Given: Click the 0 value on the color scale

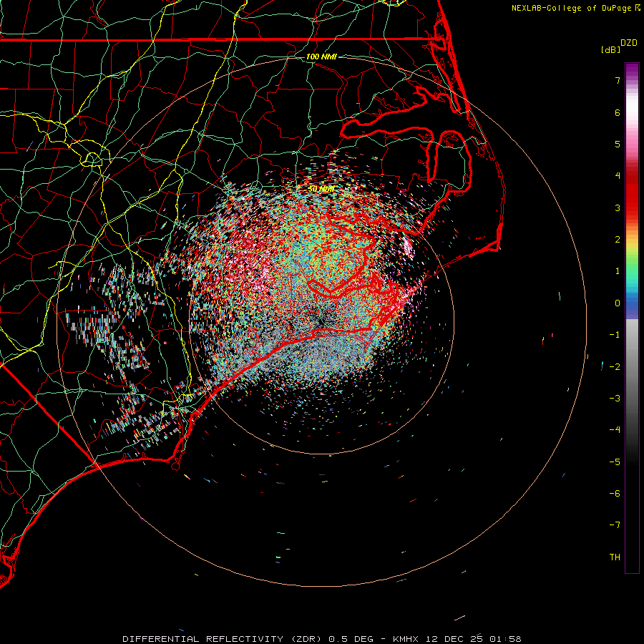Looking at the screenshot, I should 618,303.
